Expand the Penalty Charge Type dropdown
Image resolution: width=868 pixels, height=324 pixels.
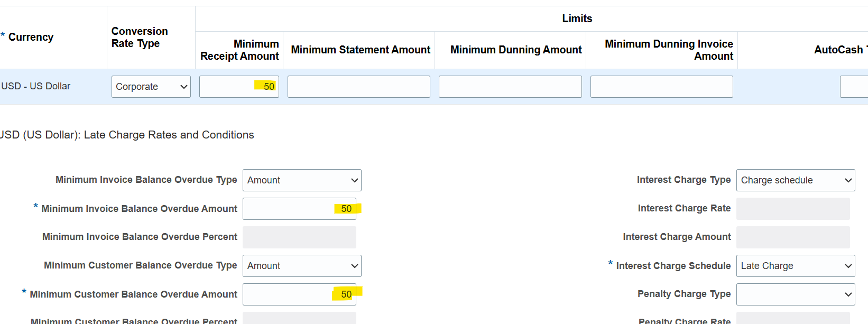pos(795,294)
